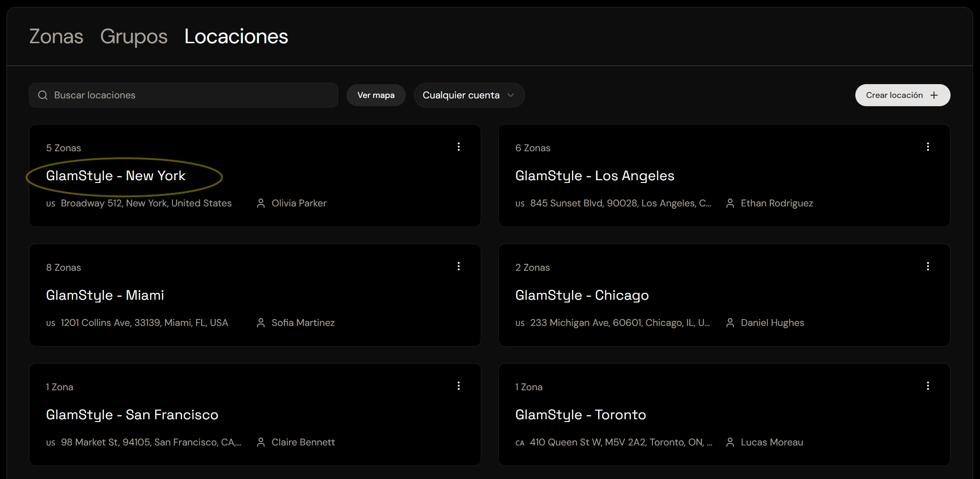The image size is (980, 479).
Task: Open options menu for GlamStyle - Miami
Action: [x=459, y=266]
